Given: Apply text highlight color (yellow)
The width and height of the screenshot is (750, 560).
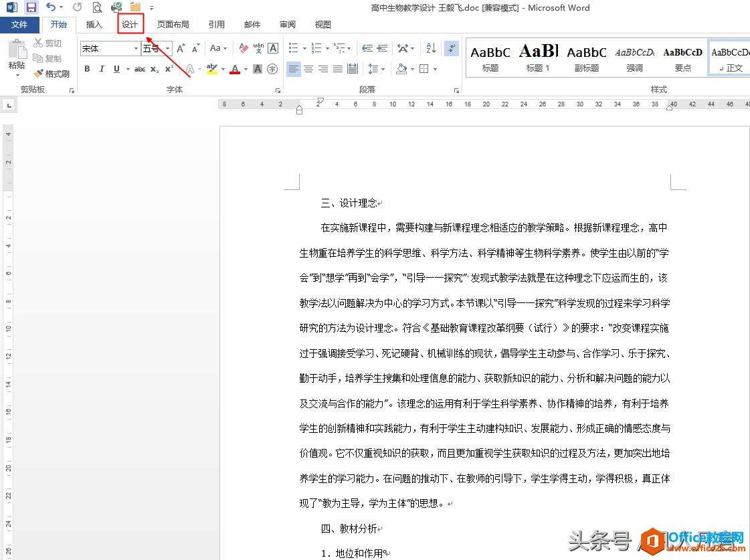Looking at the screenshot, I should click(x=212, y=70).
